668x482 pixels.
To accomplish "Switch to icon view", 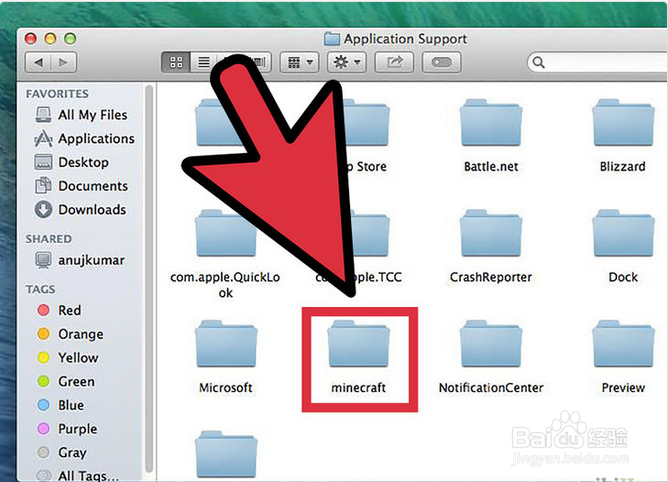I will click(176, 63).
